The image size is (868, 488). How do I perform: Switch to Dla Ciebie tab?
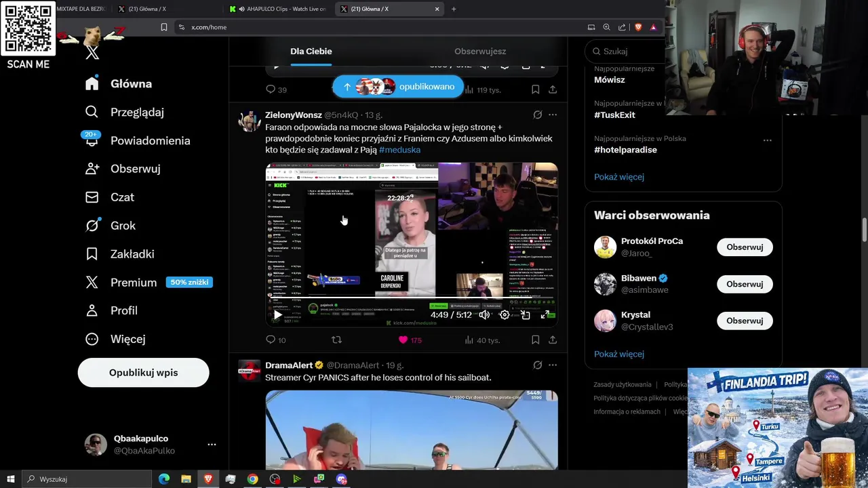point(311,52)
